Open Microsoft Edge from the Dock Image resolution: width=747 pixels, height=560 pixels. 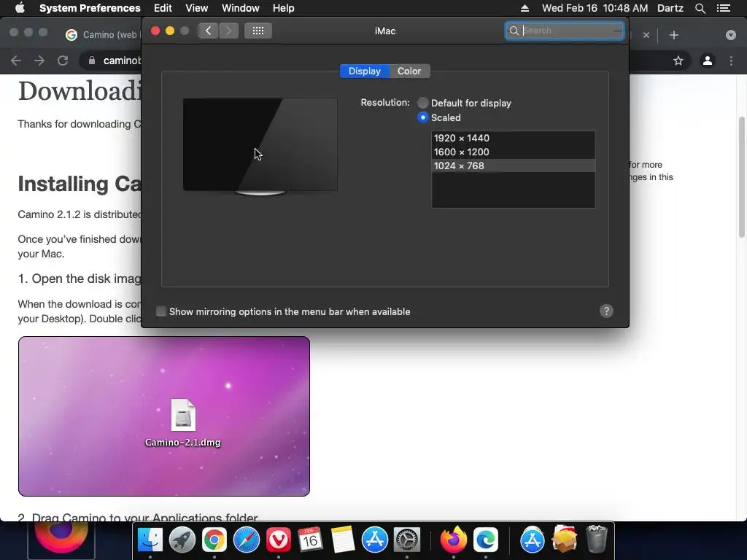click(x=485, y=540)
